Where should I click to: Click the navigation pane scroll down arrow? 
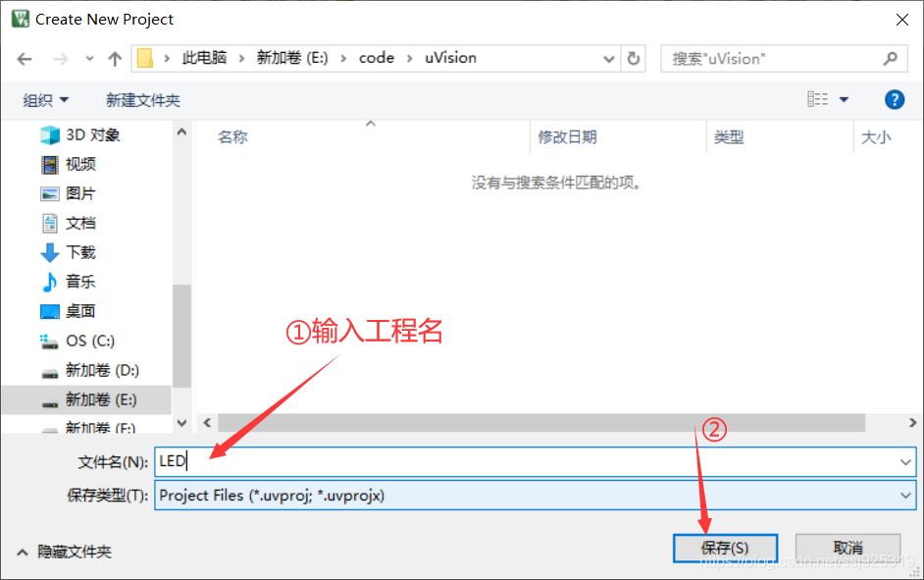click(182, 423)
